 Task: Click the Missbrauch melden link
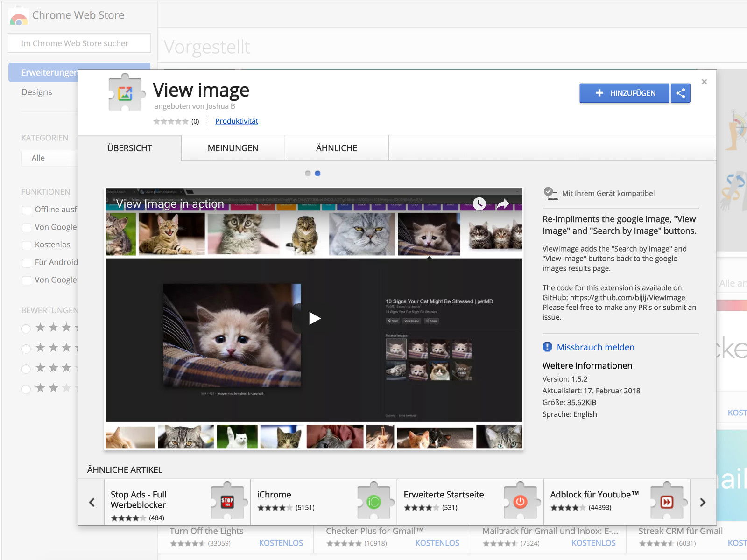[595, 347]
